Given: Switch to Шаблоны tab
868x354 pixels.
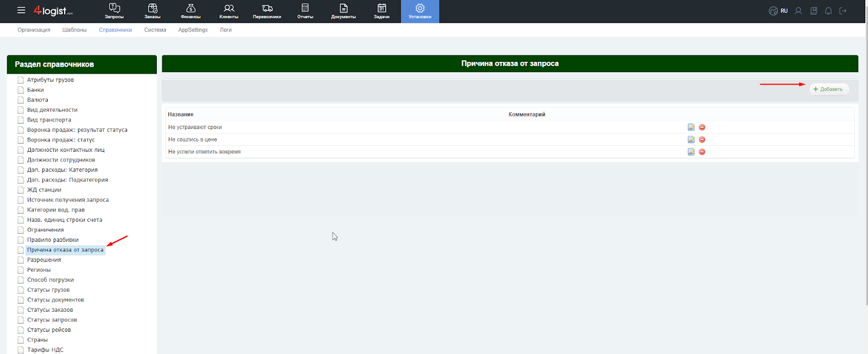Looking at the screenshot, I should [x=74, y=30].
